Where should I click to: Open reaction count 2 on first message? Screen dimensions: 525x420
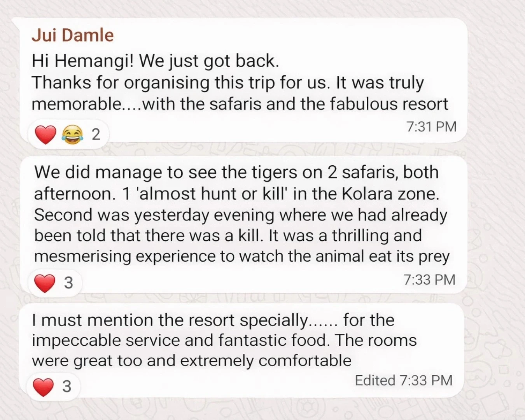[x=96, y=135]
